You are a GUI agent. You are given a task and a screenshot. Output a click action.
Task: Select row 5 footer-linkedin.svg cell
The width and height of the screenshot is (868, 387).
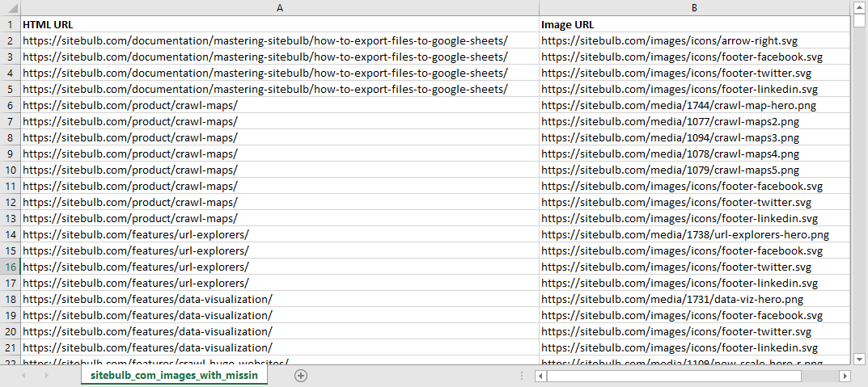(x=694, y=90)
